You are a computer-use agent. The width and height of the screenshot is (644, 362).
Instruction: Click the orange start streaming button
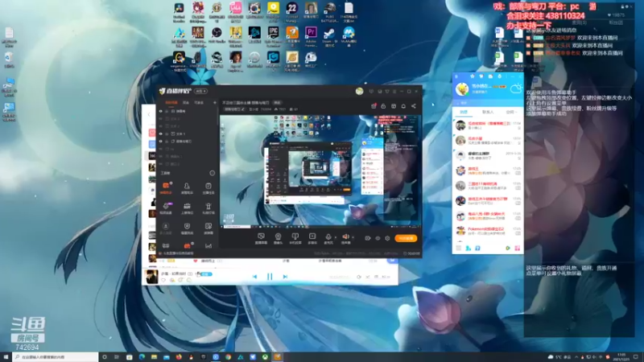(x=406, y=238)
